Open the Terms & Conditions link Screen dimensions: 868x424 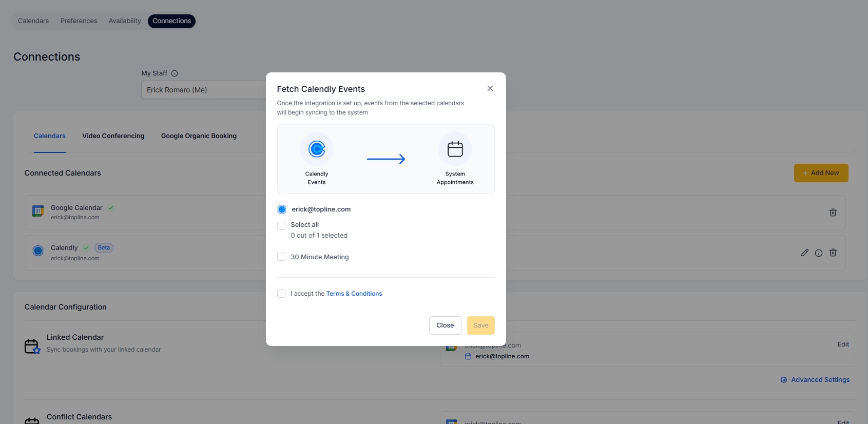[x=354, y=294]
